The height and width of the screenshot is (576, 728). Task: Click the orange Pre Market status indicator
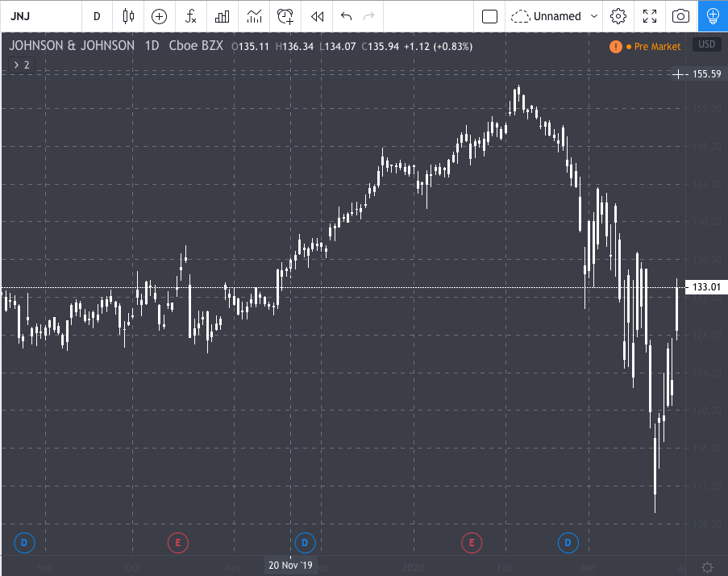[646, 47]
